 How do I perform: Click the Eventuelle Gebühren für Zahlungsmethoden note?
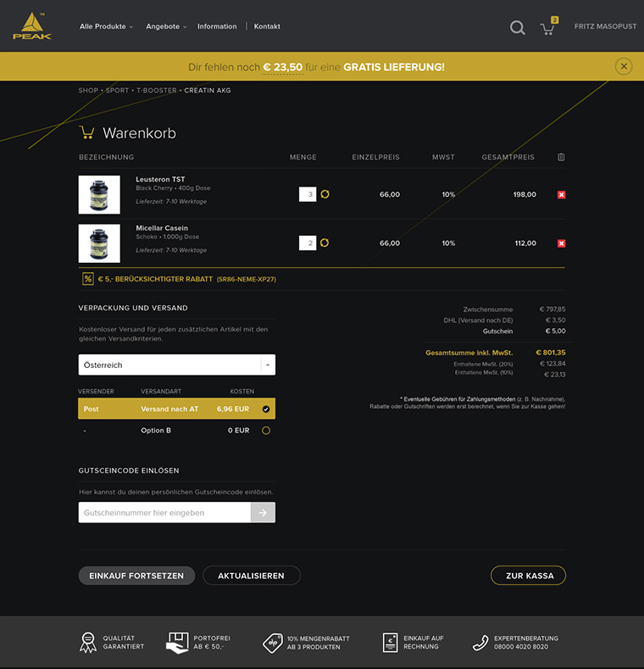(x=467, y=403)
